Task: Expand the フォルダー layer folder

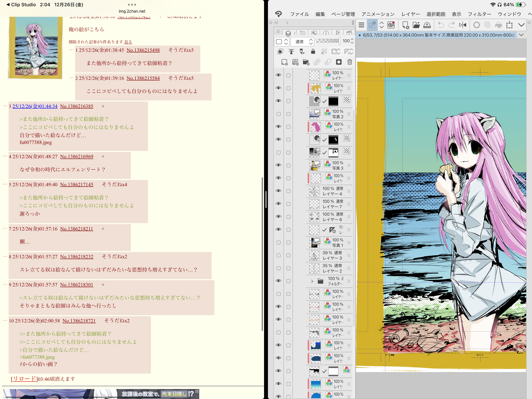Action: [312, 281]
